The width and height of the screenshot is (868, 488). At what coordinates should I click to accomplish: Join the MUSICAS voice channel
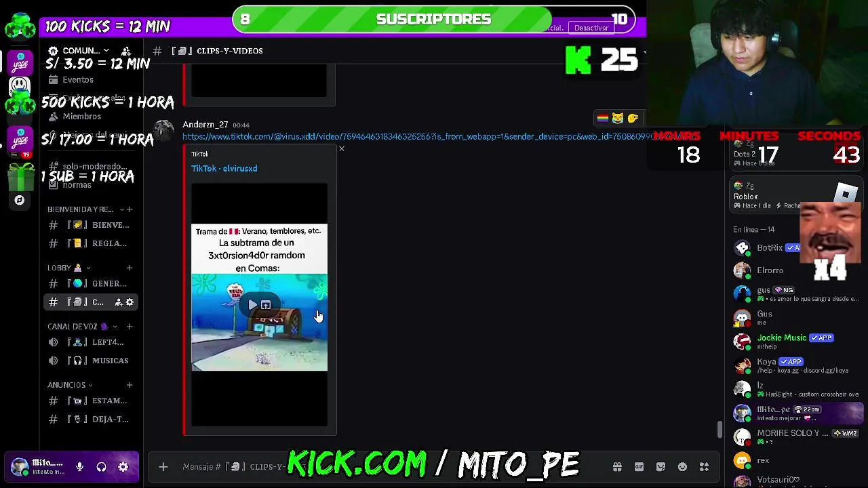click(x=92, y=361)
